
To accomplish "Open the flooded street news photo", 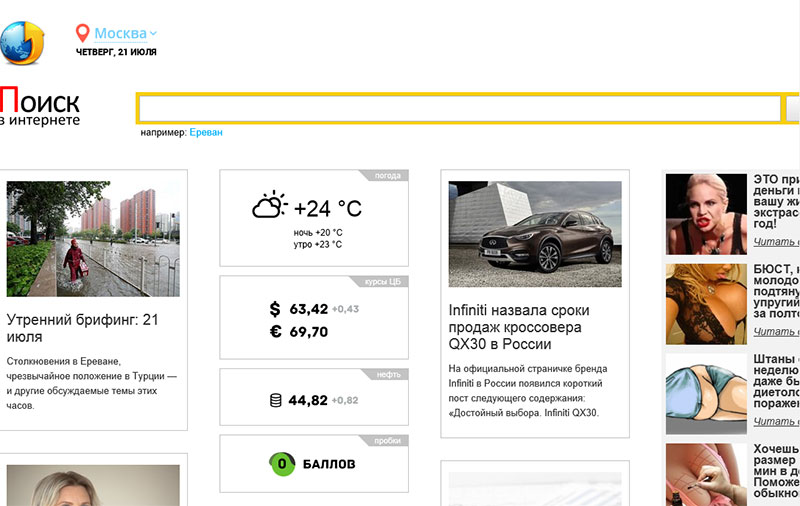I will [x=93, y=238].
